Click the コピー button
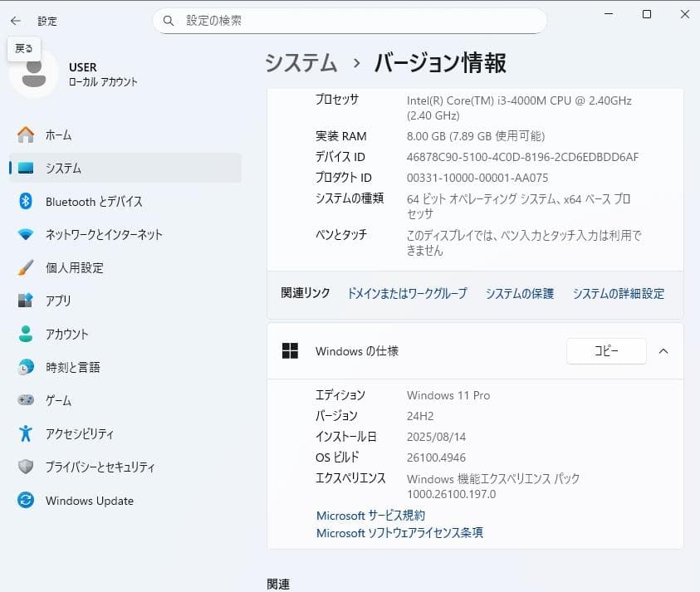Screen dimensions: 700x592 point(605,351)
